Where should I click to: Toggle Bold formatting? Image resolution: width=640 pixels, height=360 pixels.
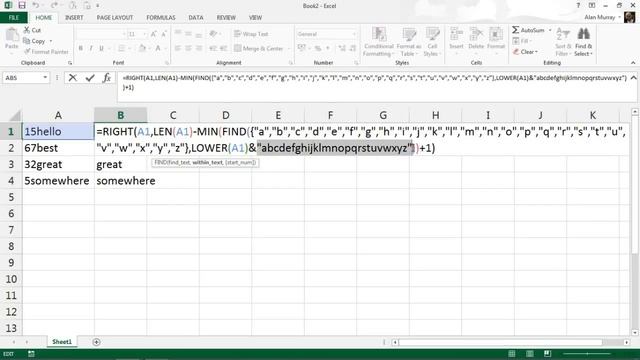point(81,48)
